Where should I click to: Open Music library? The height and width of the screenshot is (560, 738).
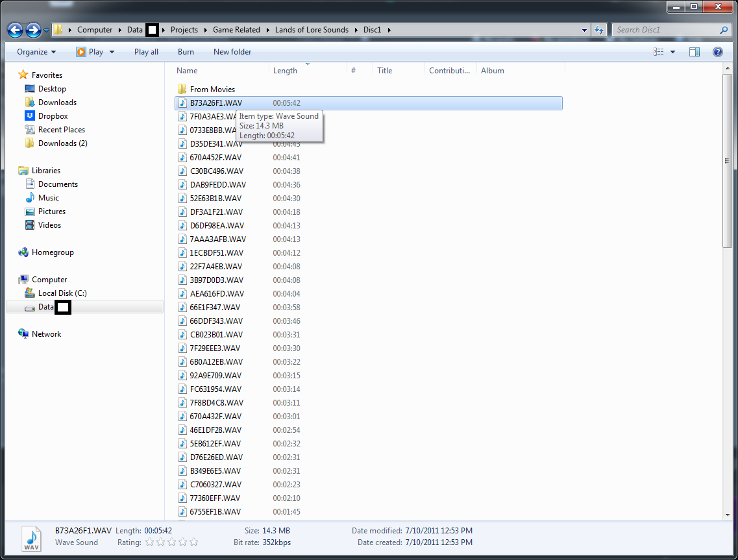pyautogui.click(x=49, y=198)
